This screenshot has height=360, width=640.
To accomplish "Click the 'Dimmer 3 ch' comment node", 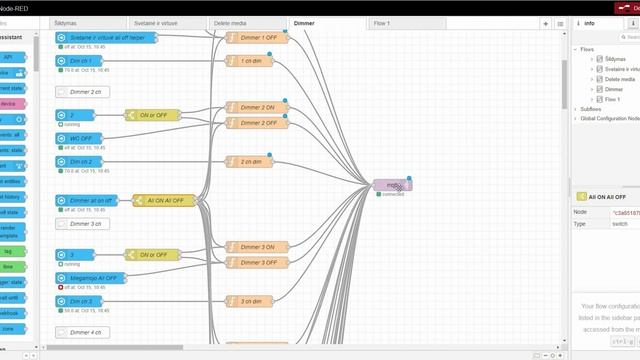I will click(x=82, y=224).
